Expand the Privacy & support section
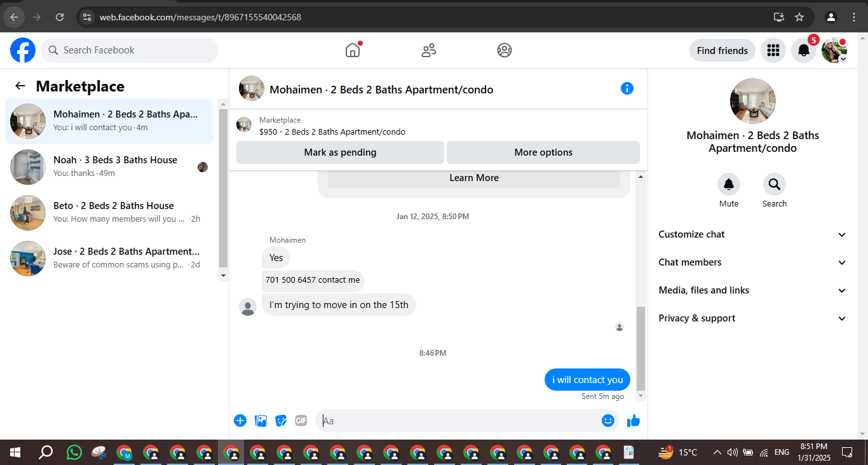Viewport: 868px width, 465px height. click(753, 318)
